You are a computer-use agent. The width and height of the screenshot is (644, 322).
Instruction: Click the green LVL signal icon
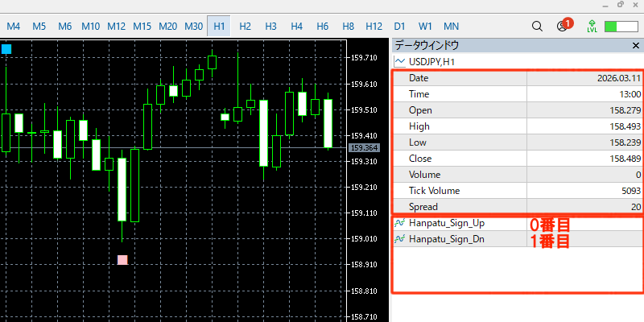[592, 26]
